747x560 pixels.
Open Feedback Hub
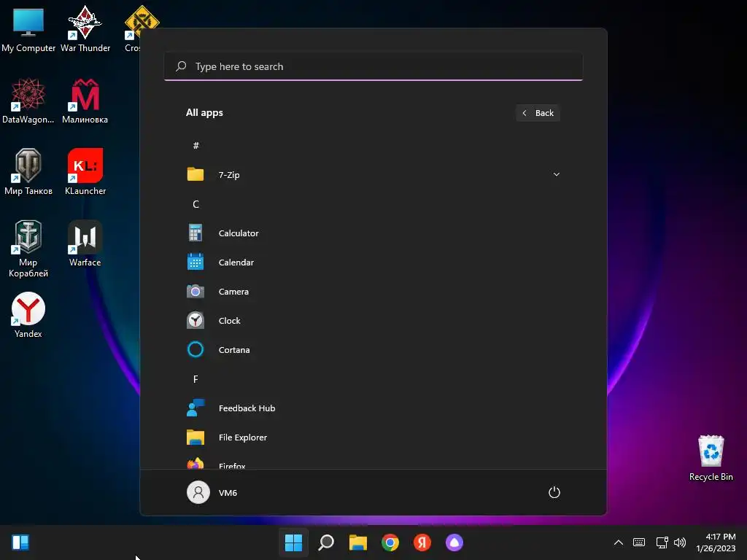point(373,408)
